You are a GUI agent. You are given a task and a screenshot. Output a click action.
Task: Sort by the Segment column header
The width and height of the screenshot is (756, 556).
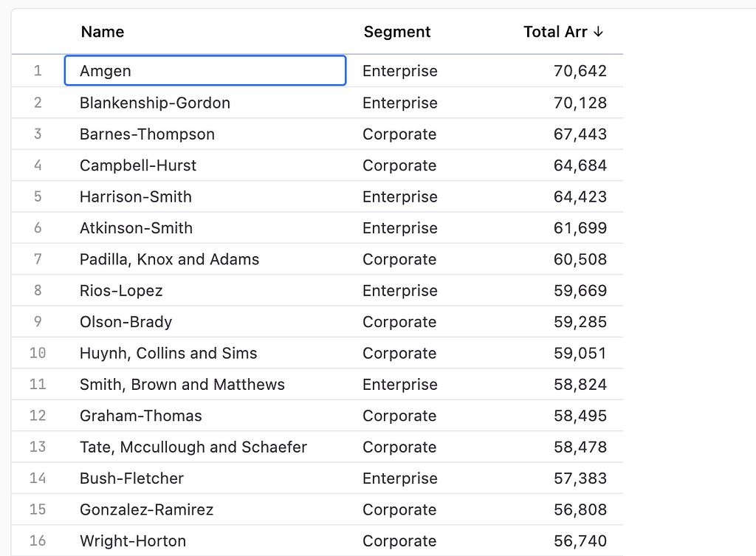(x=397, y=32)
